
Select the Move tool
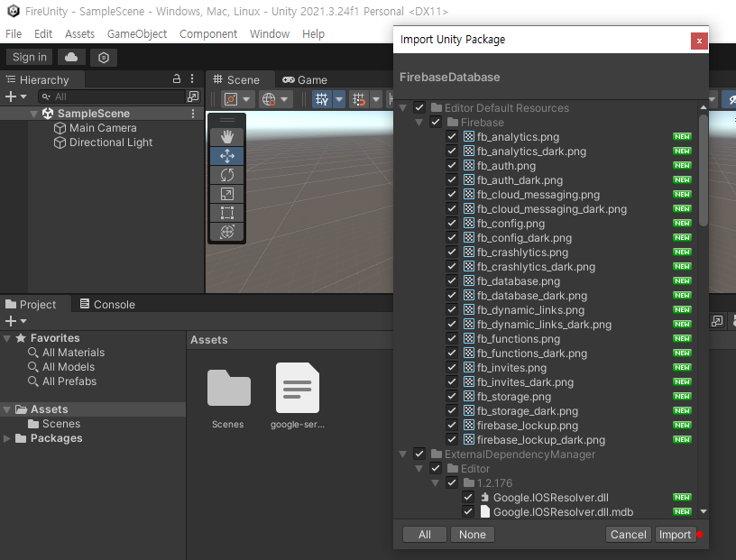227,156
